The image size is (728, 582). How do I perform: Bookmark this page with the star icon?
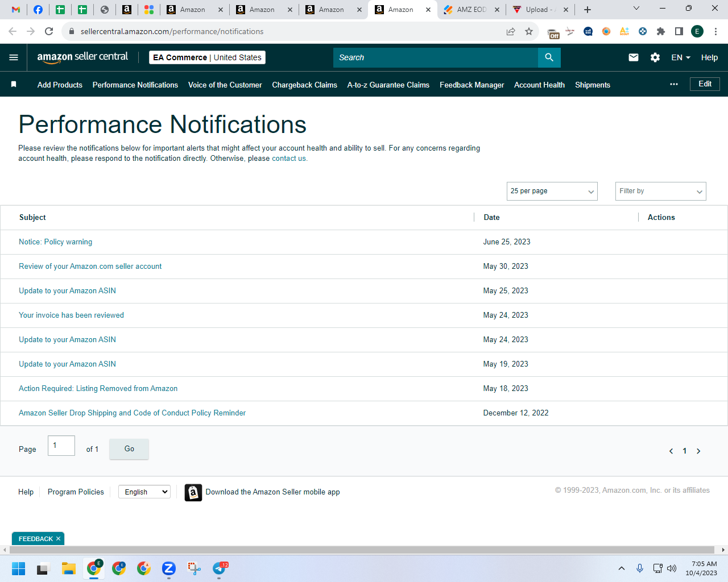tap(529, 31)
